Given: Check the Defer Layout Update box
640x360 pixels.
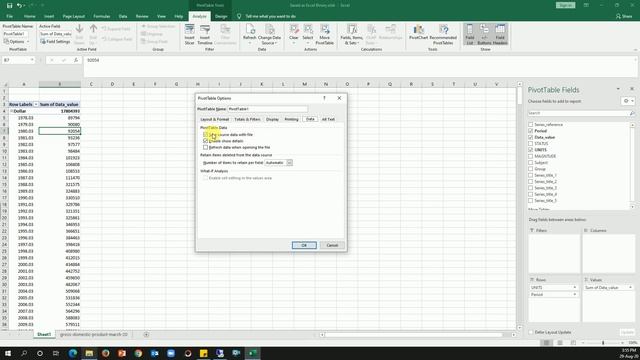Looking at the screenshot, I should pos(531,332).
